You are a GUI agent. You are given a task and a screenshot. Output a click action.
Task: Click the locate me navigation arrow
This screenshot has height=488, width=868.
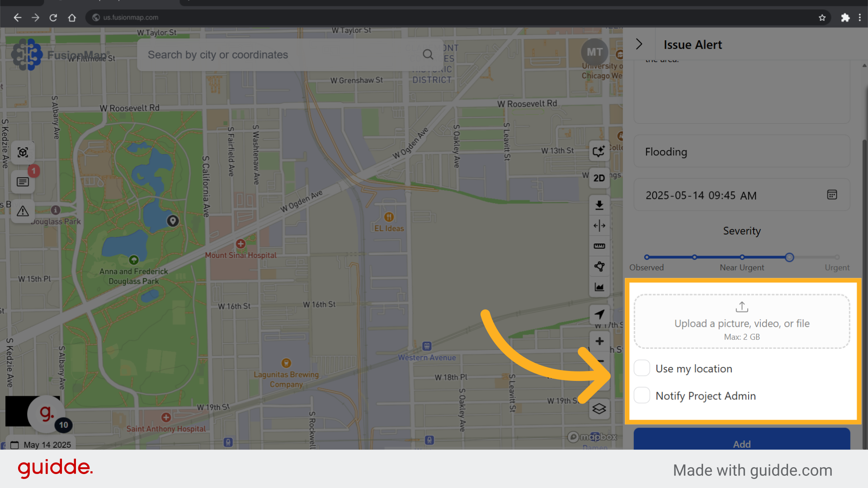click(599, 314)
